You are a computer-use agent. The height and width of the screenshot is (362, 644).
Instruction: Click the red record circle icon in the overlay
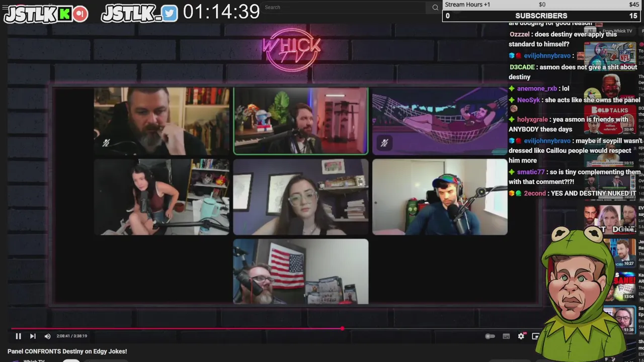tap(79, 14)
